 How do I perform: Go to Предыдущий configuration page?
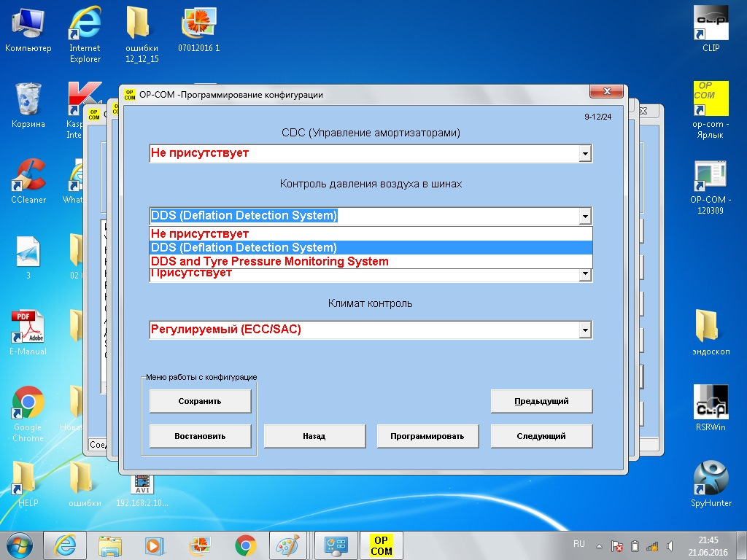click(542, 401)
